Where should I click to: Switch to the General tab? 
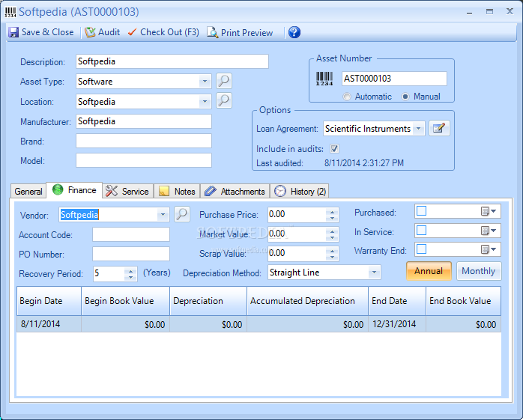coord(28,192)
